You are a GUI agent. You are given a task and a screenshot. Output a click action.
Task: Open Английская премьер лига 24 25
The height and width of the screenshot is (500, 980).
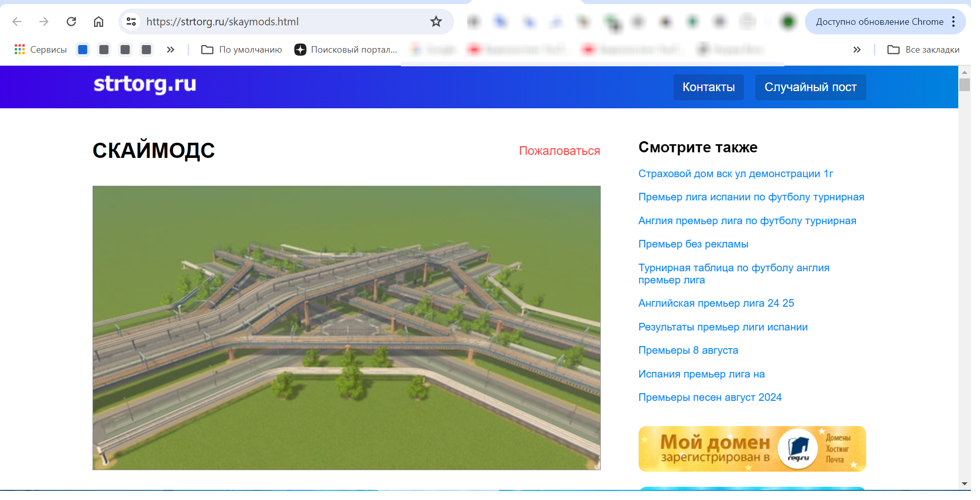point(716,303)
